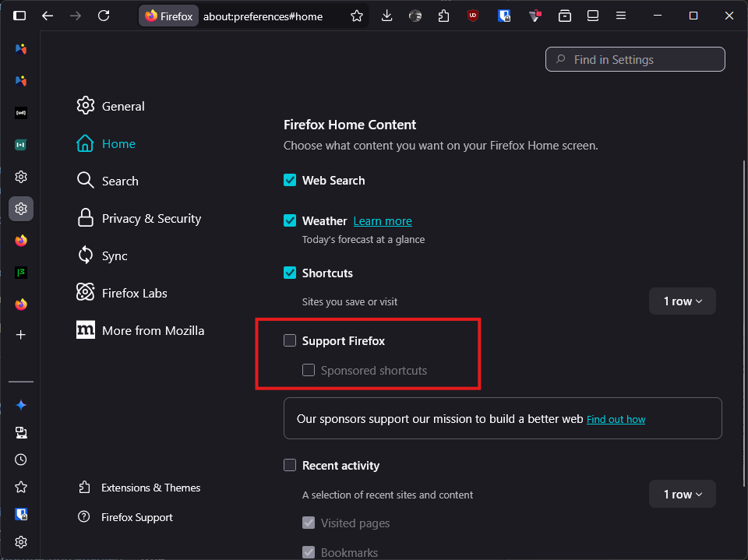Open the Downloads panel
Viewport: 748px width, 560px height.
387,16
